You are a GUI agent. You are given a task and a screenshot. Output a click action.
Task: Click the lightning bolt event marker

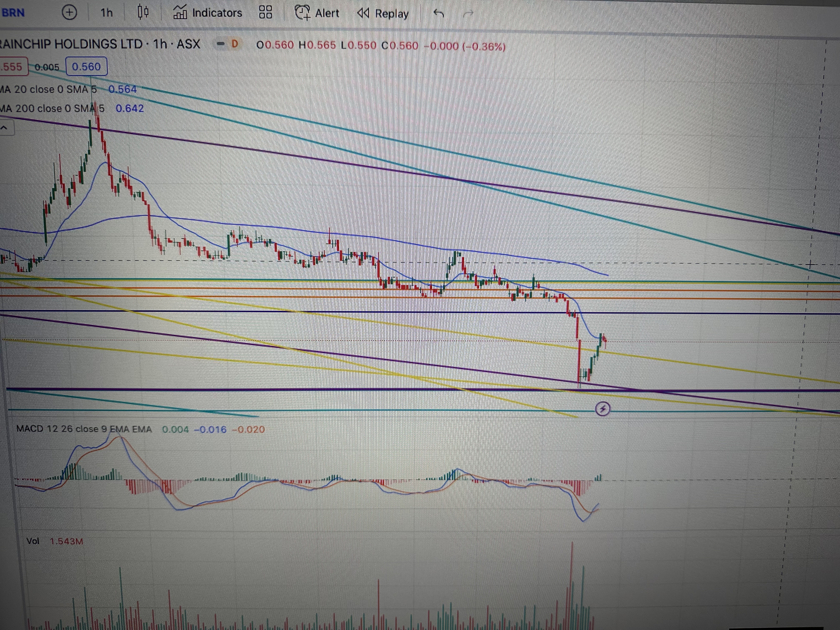603,409
